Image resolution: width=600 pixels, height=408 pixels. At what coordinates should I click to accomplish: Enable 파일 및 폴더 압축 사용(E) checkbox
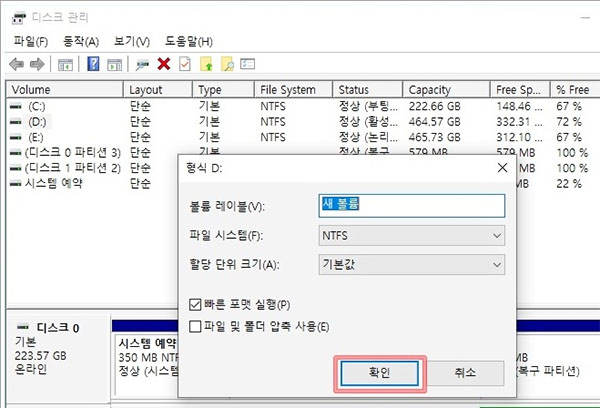pos(195,326)
